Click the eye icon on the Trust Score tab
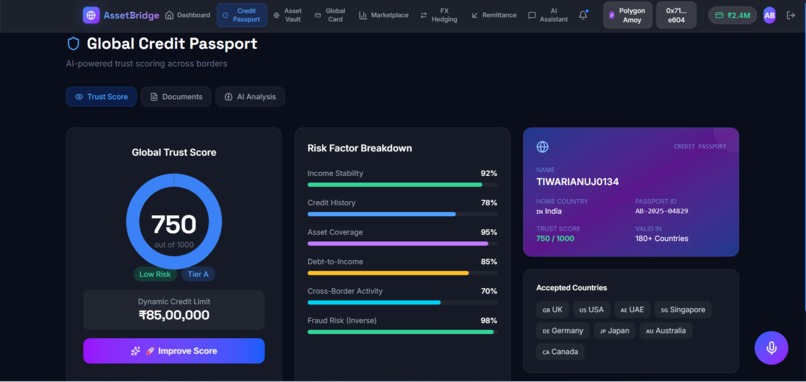This screenshot has width=806, height=382. [x=79, y=97]
